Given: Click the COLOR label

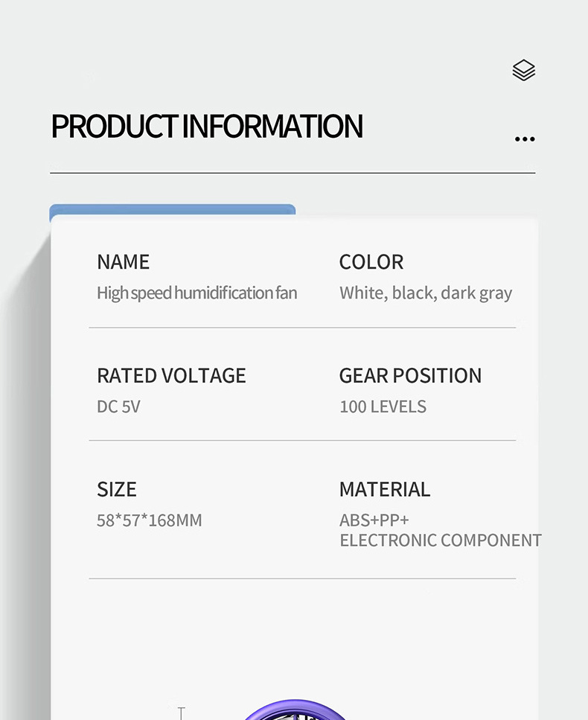Looking at the screenshot, I should pos(371,262).
